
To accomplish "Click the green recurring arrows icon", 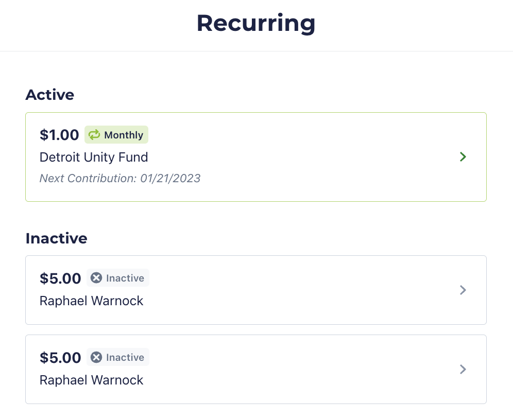I will (94, 135).
